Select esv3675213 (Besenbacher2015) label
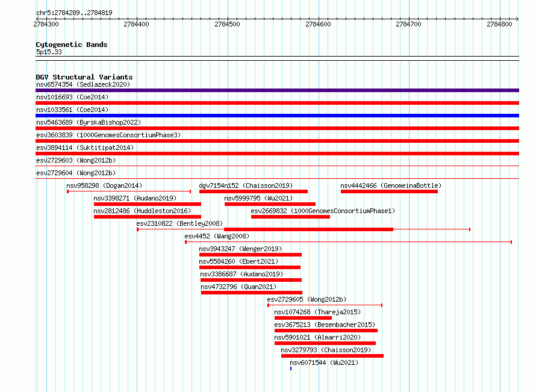The image size is (536, 392). click(x=325, y=325)
